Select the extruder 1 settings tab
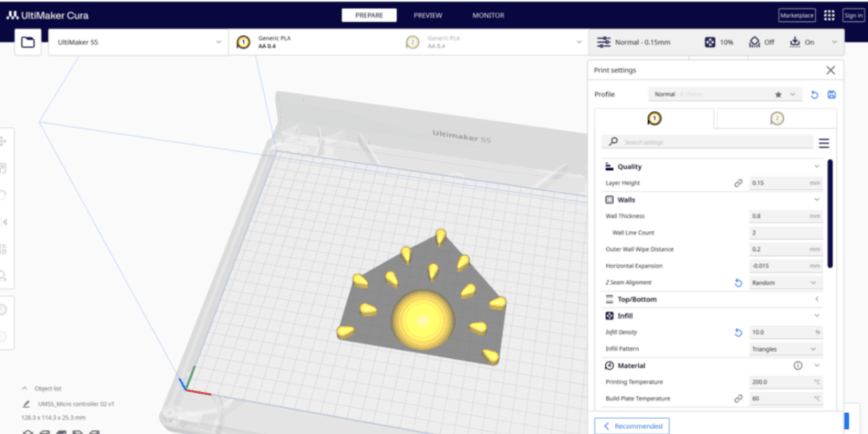The width and height of the screenshot is (868, 434). (x=654, y=119)
